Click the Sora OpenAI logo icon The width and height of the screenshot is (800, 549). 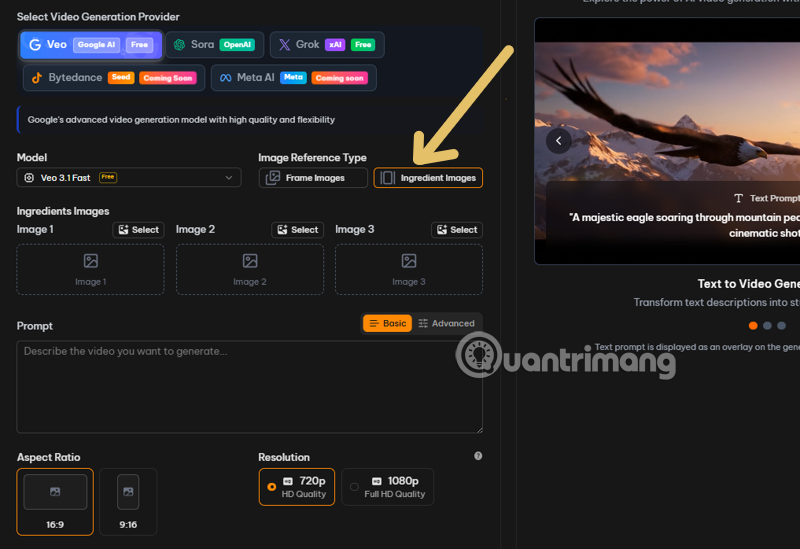tap(179, 45)
